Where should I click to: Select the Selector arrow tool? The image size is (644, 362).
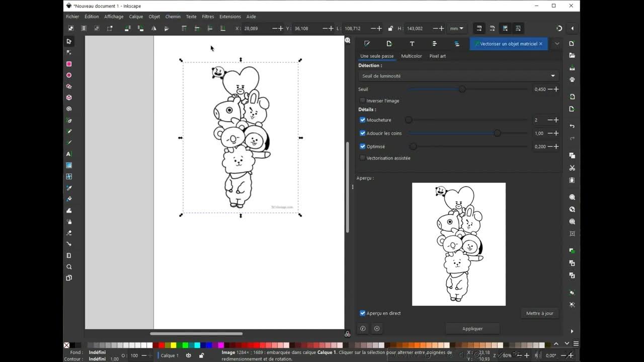pos(69,41)
